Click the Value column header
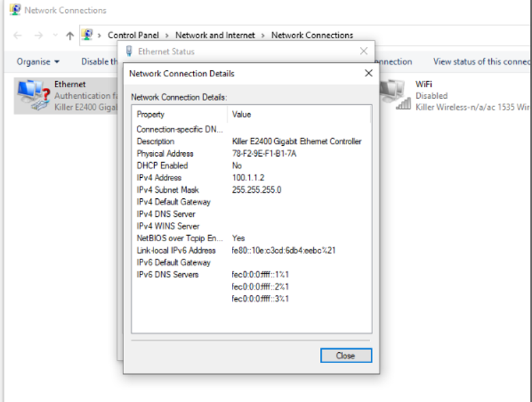The width and height of the screenshot is (532, 402). (299, 114)
